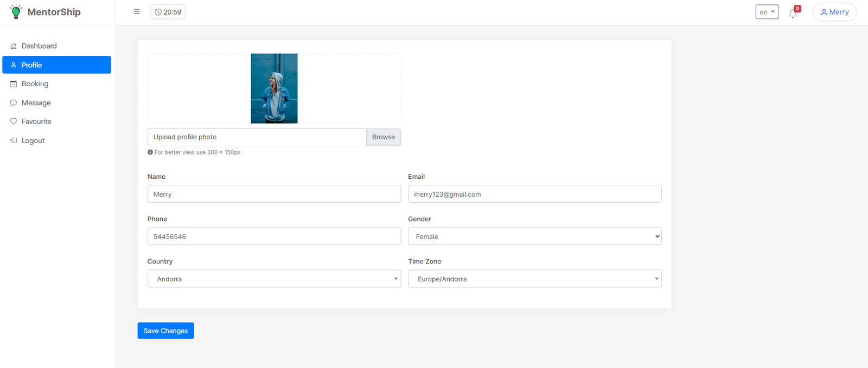Viewport: 868px width, 368px height.
Task: Click the MentorShip lightbulb logo icon
Action: (16, 11)
